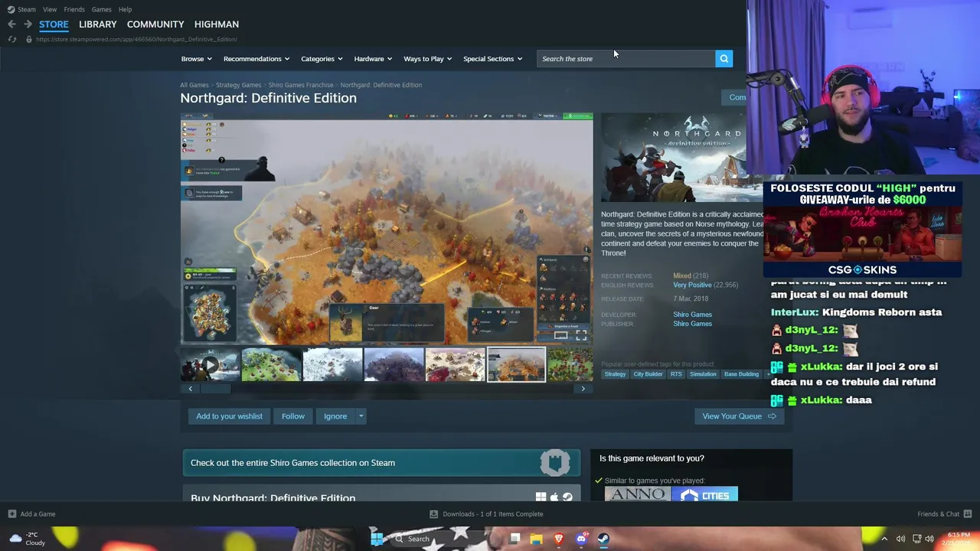Click the previous screenshot strip arrow
Screen dimensions: 980x551
pos(191,389)
